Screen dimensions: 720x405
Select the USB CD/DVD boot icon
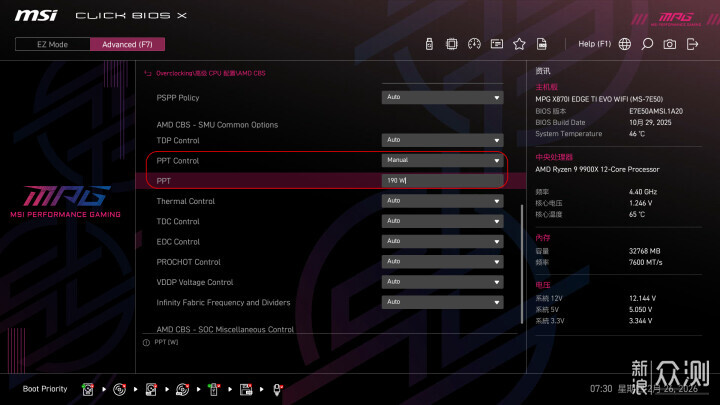coord(182,389)
